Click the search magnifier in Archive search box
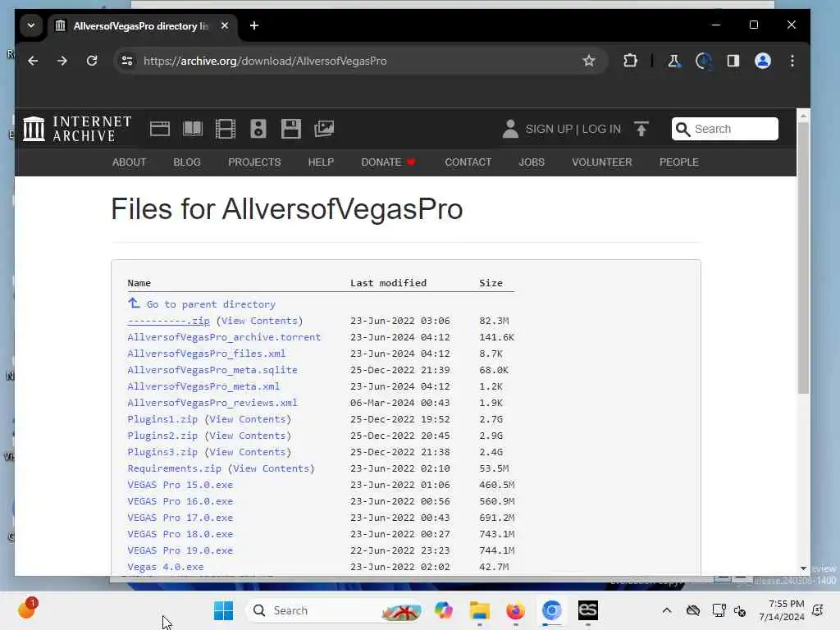840x630 pixels. click(682, 129)
